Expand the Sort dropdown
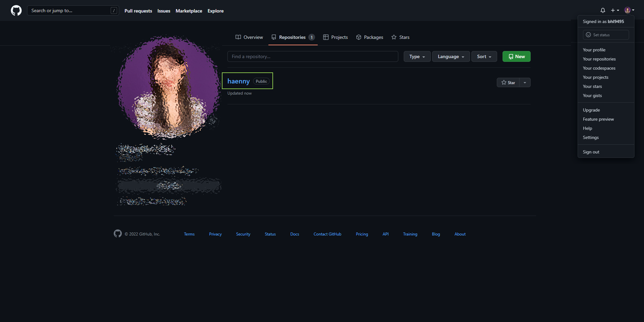 coord(484,56)
